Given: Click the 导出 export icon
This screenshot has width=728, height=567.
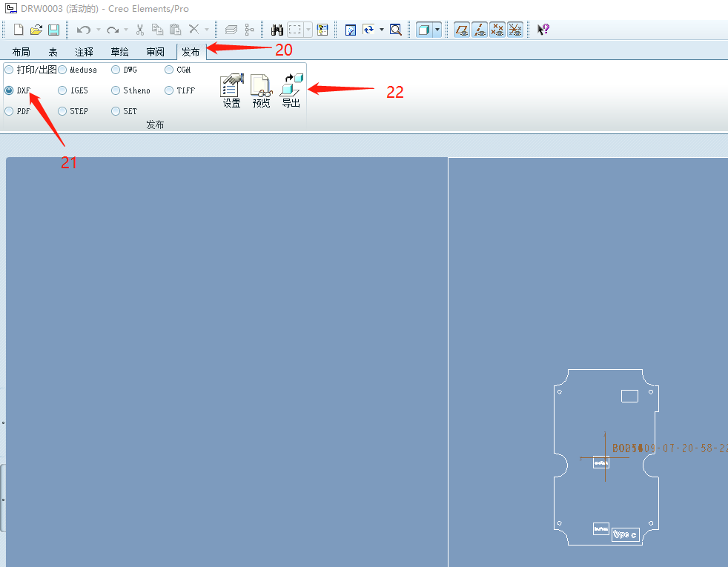Looking at the screenshot, I should coord(291,91).
